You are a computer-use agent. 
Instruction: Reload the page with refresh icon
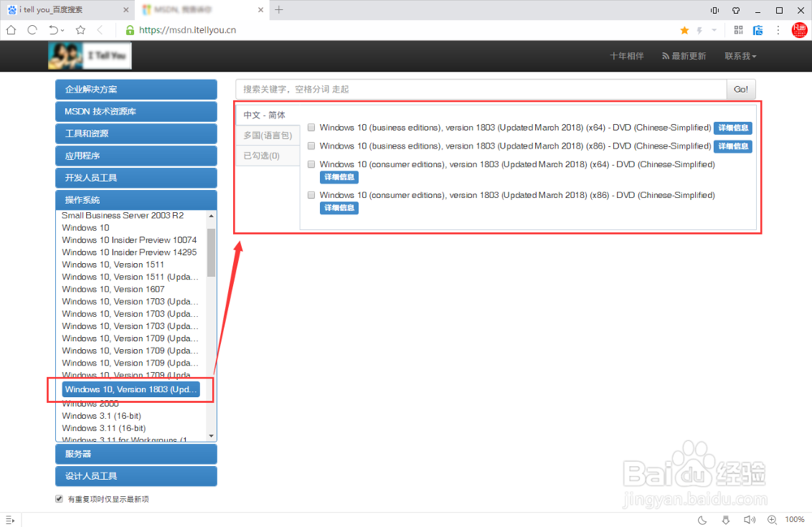32,30
